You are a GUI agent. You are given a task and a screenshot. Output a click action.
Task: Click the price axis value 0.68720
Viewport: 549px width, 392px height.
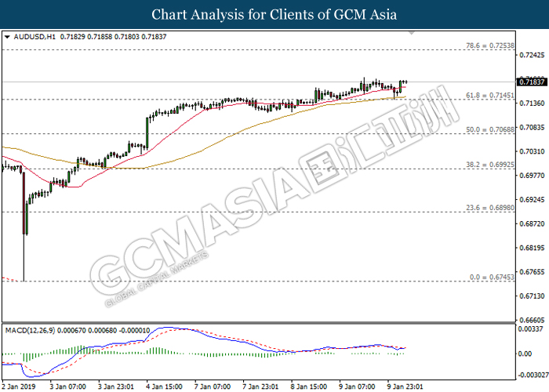point(533,223)
